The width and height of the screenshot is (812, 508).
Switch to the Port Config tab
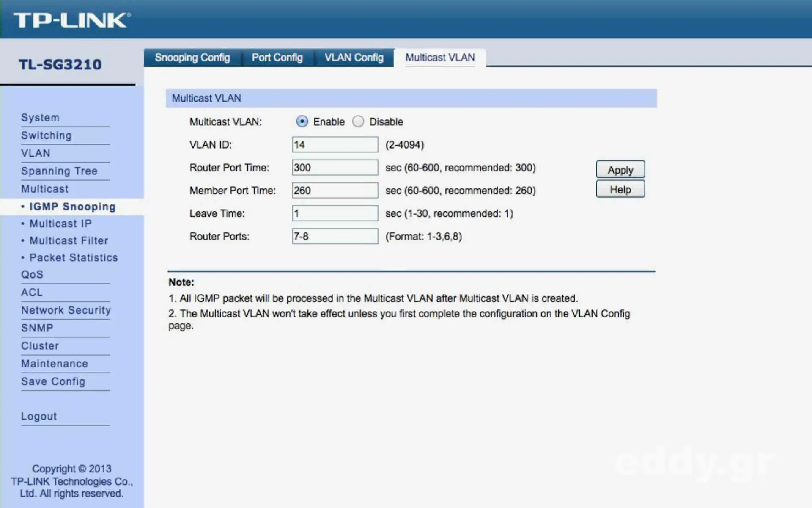tap(277, 58)
